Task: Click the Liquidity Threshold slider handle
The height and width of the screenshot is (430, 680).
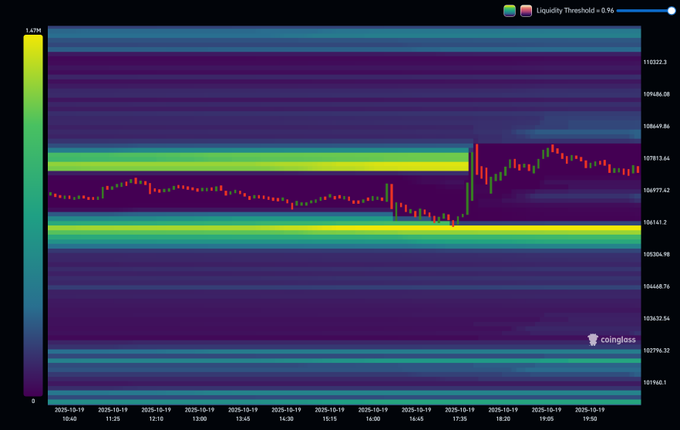Action: 671,10
